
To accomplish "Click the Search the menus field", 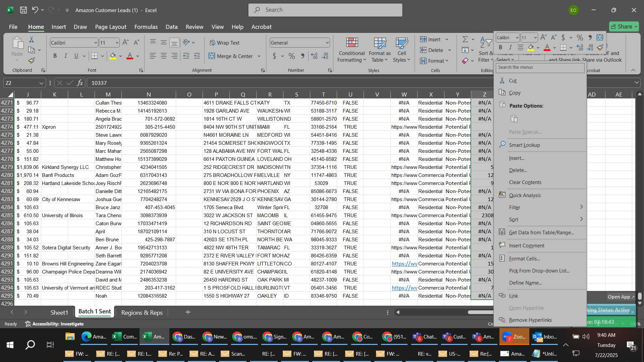I will point(540,67).
